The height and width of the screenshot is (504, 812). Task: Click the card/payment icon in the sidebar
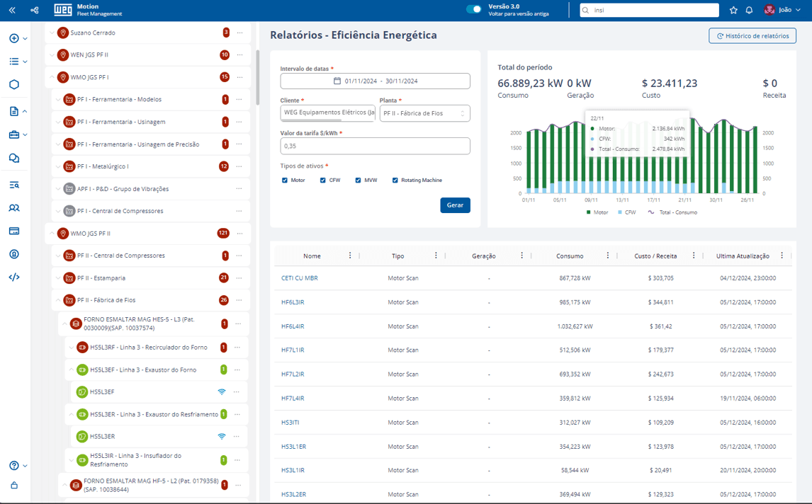[14, 231]
